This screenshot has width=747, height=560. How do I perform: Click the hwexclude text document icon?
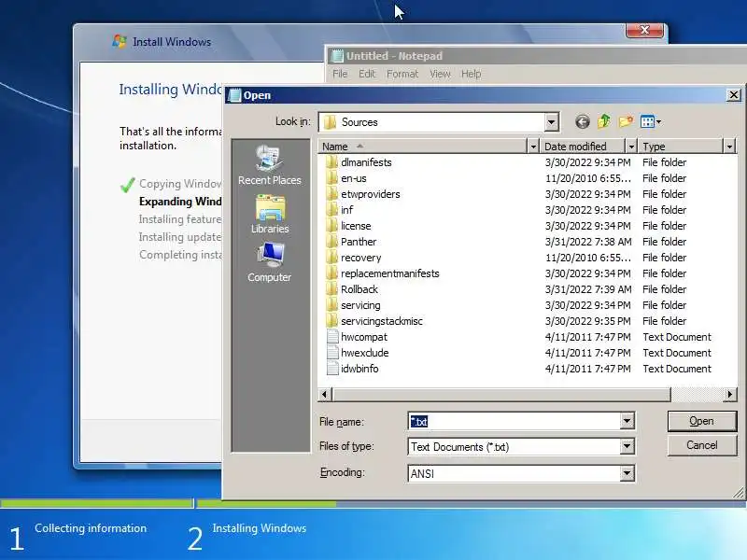332,353
